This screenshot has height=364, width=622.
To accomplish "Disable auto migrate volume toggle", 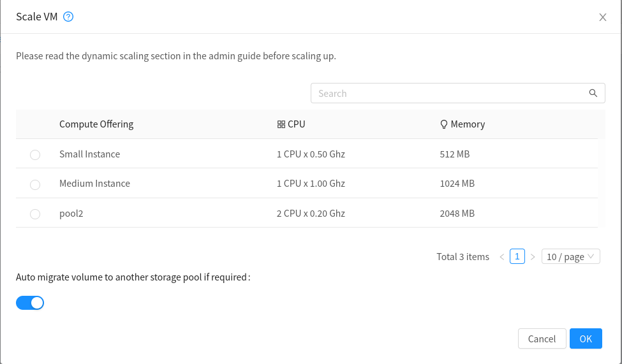I will coord(30,303).
